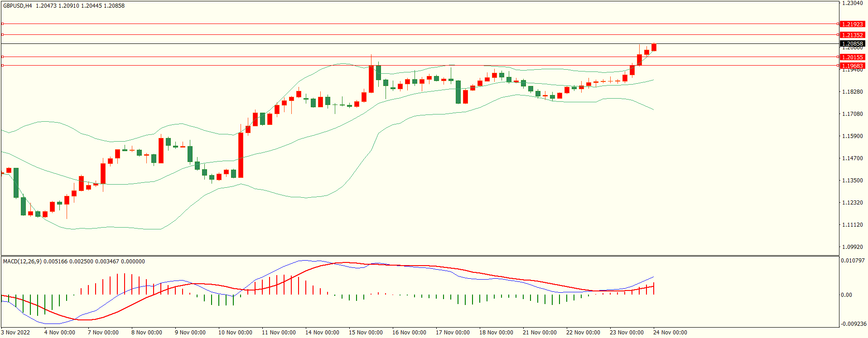
Task: Click the 3 Nov 2022 date label
Action: pyautogui.click(x=15, y=333)
